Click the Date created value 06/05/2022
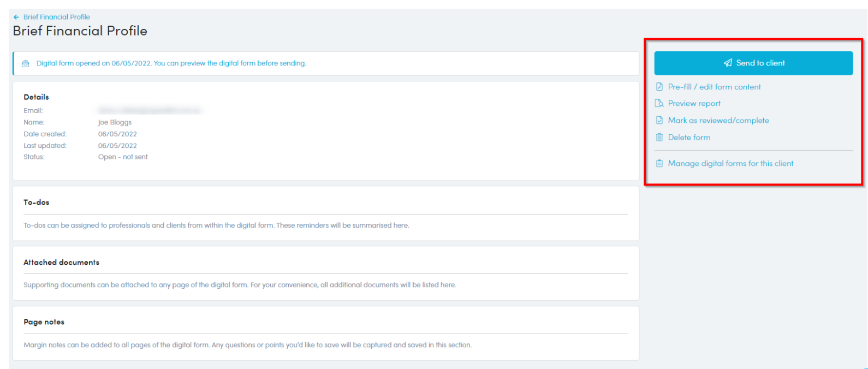The image size is (868, 369). click(x=117, y=134)
